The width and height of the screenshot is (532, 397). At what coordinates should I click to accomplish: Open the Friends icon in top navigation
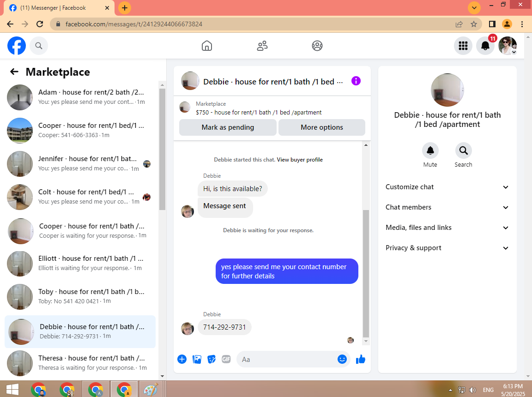[x=262, y=46]
